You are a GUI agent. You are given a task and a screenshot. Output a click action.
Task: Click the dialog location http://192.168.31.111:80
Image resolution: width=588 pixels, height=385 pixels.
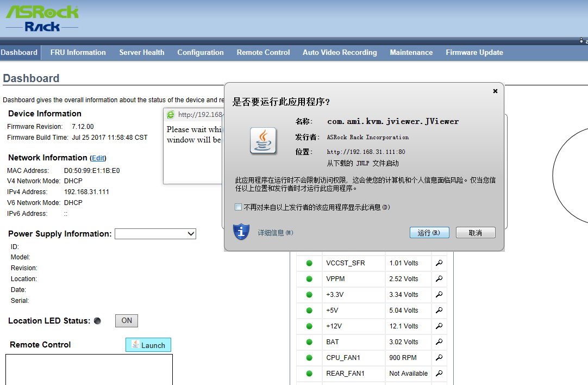(x=366, y=152)
